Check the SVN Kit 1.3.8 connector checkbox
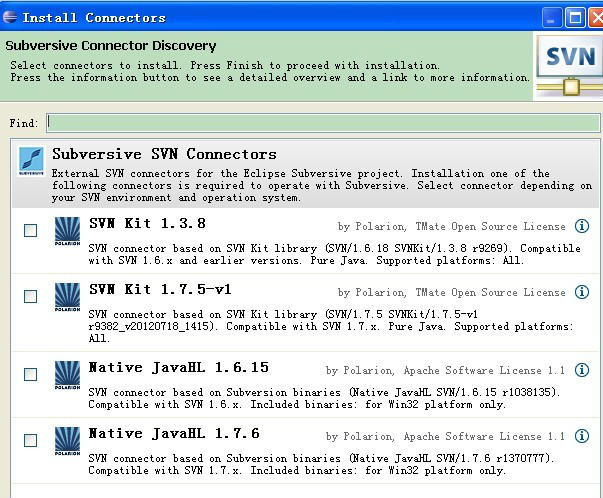The image size is (603, 498). [30, 230]
